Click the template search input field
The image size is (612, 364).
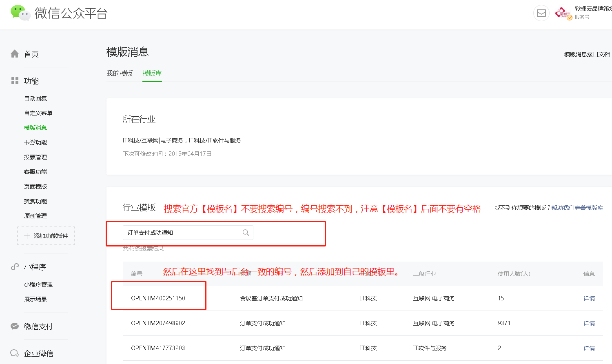188,233
